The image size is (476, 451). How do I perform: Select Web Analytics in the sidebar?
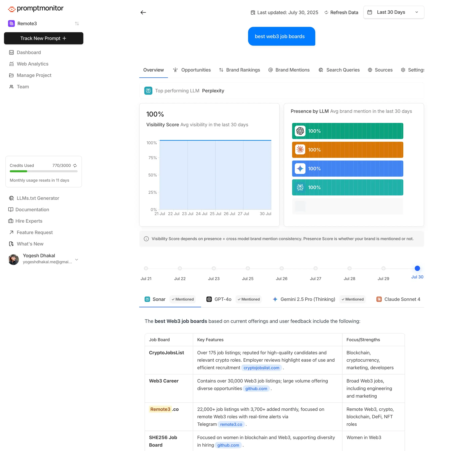click(32, 64)
